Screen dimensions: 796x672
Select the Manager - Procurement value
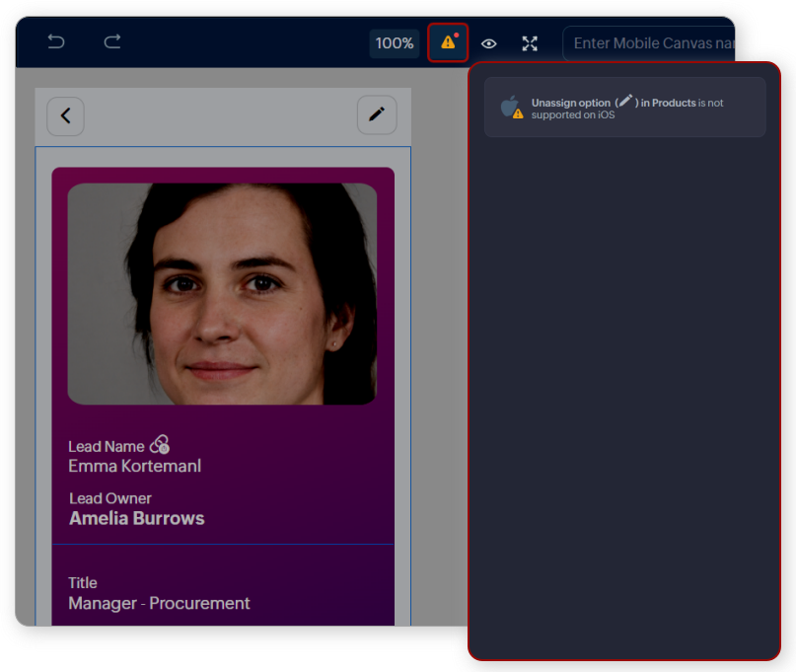(159, 603)
